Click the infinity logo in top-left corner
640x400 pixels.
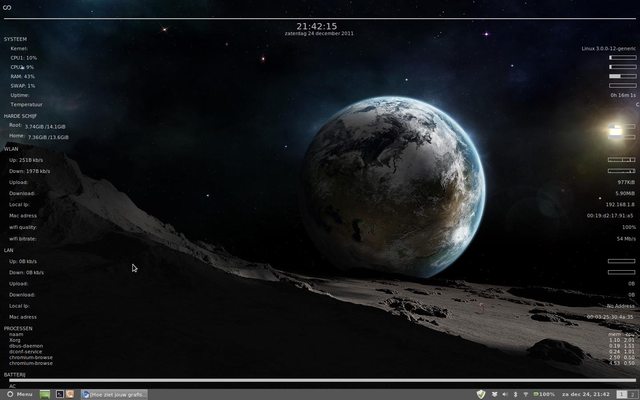tap(7, 7)
